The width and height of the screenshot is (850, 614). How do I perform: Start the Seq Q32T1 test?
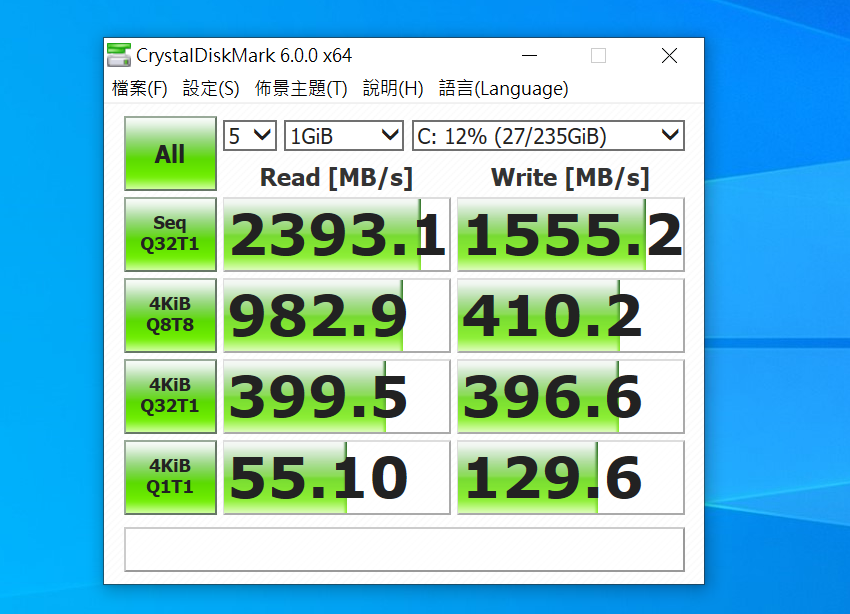[170, 234]
